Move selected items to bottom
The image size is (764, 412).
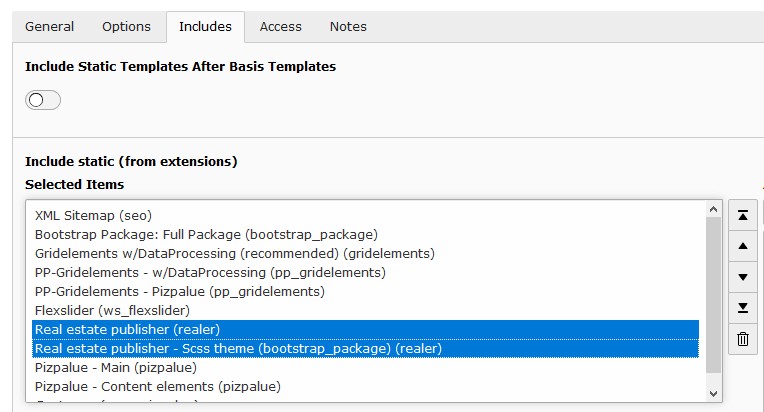click(x=743, y=308)
